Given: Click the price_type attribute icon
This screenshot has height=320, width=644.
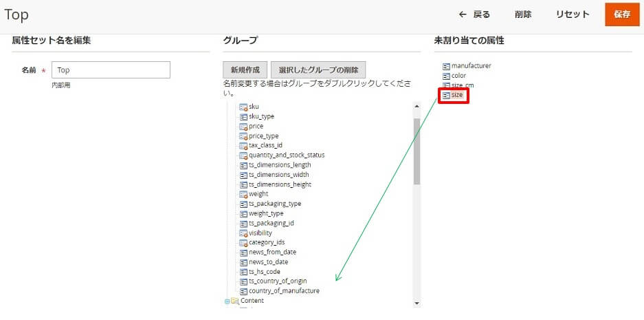Looking at the screenshot, I should coord(243,136).
